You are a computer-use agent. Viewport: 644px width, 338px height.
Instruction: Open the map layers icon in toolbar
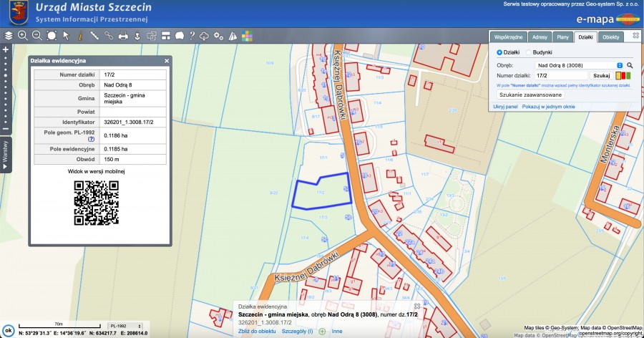9,35
